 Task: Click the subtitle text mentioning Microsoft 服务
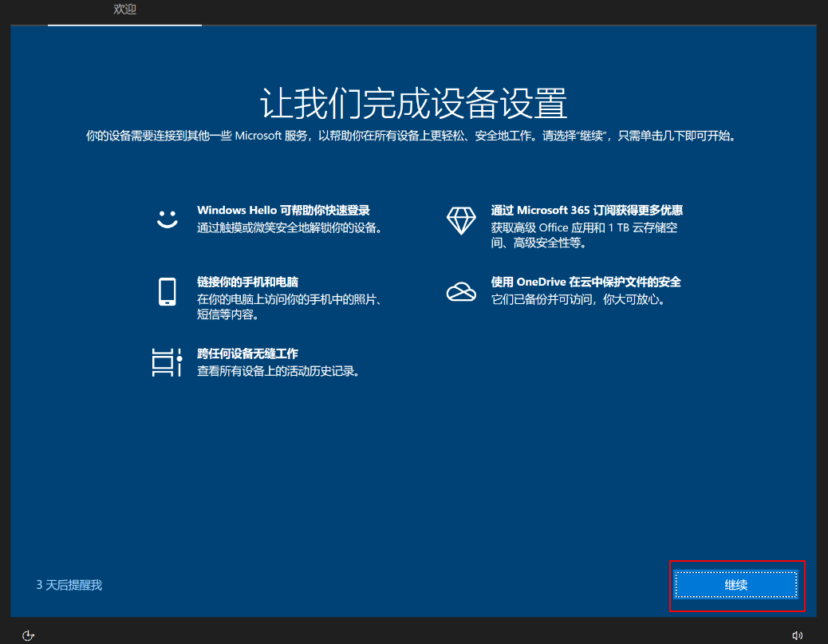tap(414, 136)
